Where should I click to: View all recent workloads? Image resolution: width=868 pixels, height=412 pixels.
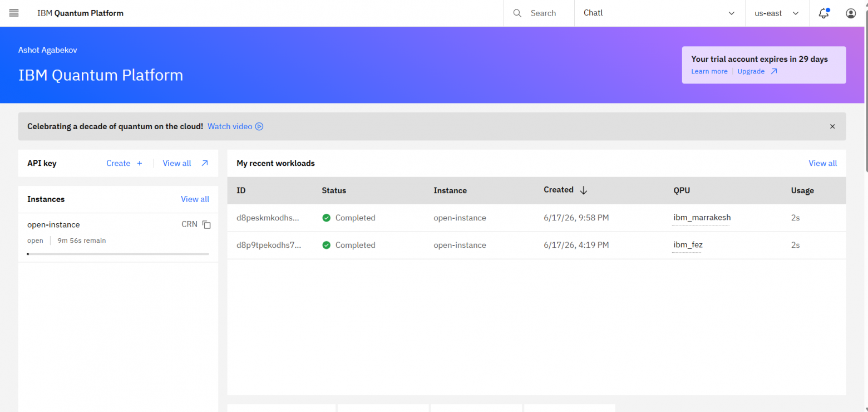click(x=822, y=163)
